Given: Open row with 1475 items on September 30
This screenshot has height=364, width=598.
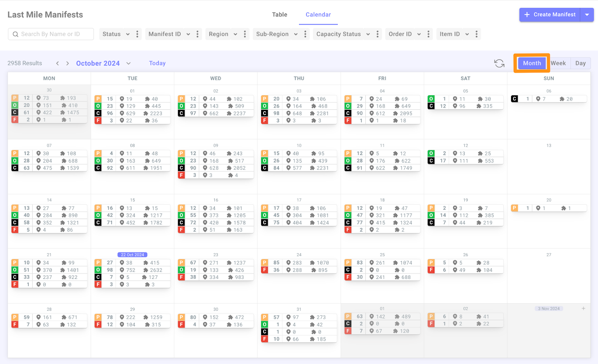Looking at the screenshot, I should click(49, 113).
